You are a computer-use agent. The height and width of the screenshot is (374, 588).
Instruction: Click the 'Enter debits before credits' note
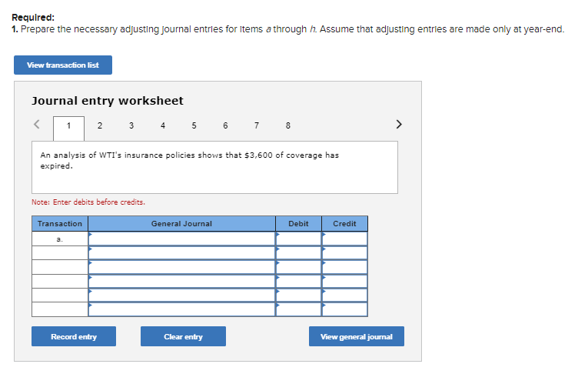tap(88, 202)
